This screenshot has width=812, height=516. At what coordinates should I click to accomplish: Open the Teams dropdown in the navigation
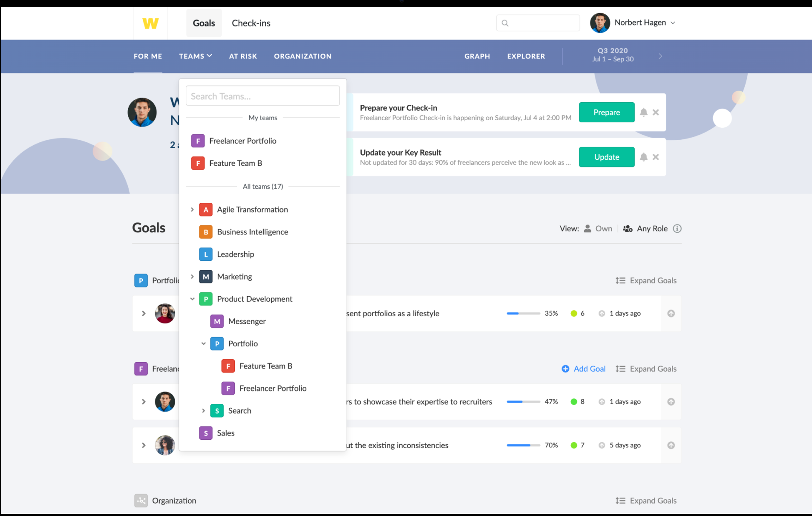click(195, 56)
